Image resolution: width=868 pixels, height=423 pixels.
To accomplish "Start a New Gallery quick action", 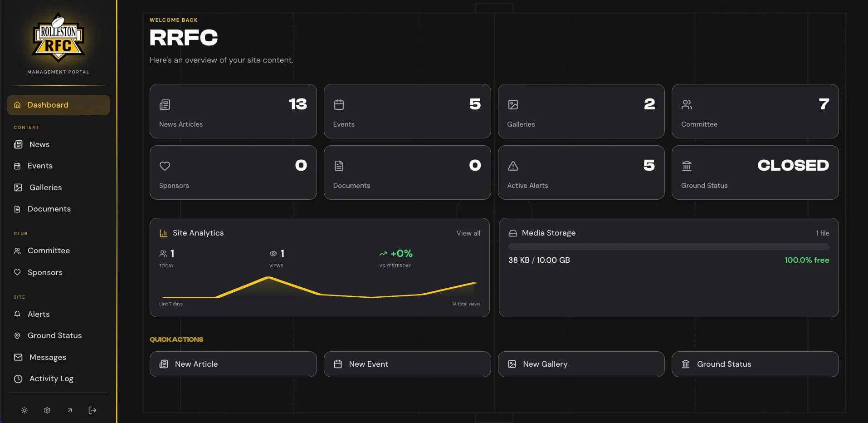I will click(581, 364).
